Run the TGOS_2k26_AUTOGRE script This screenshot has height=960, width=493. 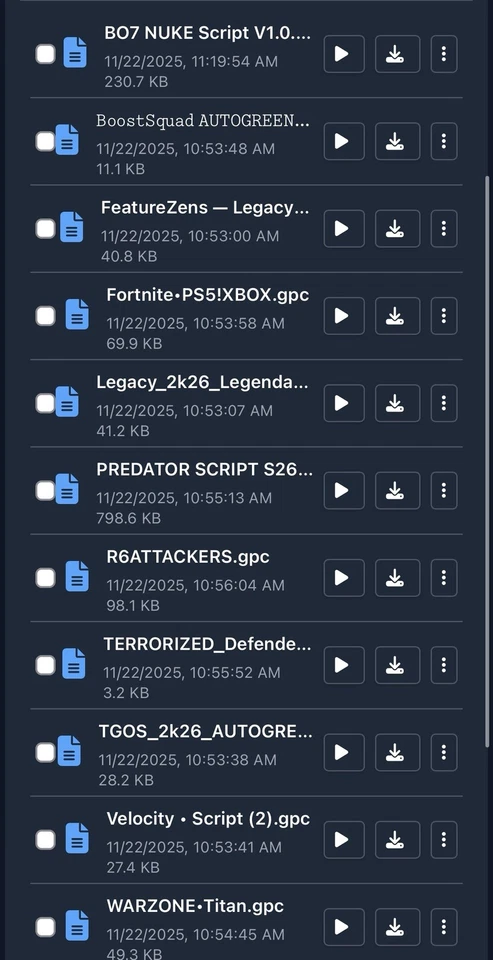coord(344,752)
